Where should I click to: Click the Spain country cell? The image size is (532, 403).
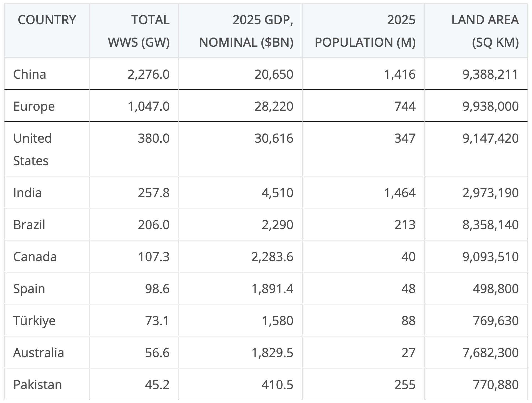[x=29, y=289]
